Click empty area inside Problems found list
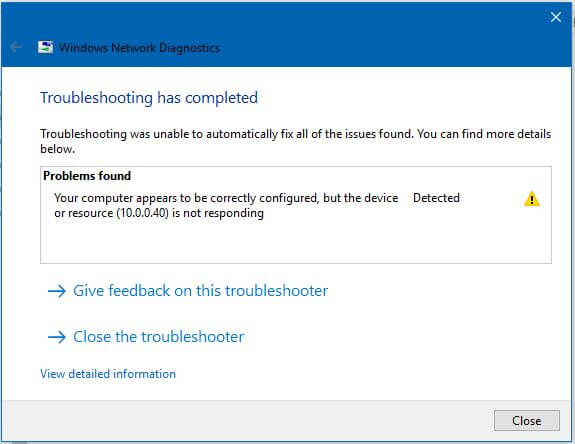 coord(296,242)
